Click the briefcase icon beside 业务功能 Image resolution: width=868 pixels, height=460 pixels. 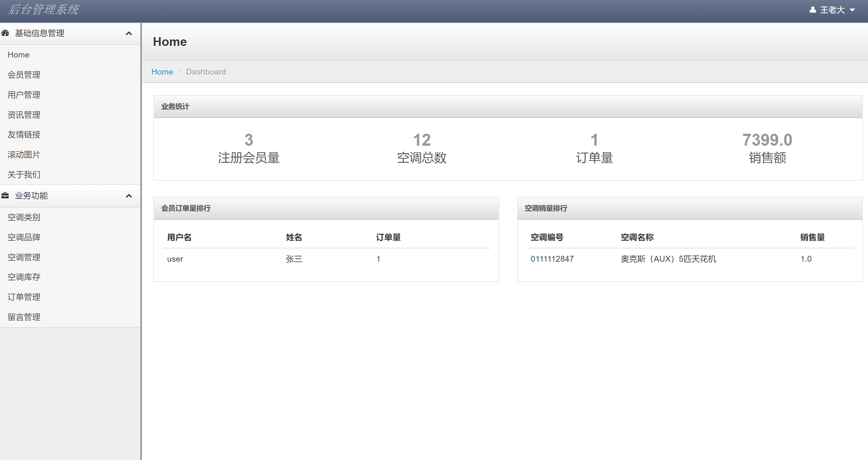click(x=5, y=196)
